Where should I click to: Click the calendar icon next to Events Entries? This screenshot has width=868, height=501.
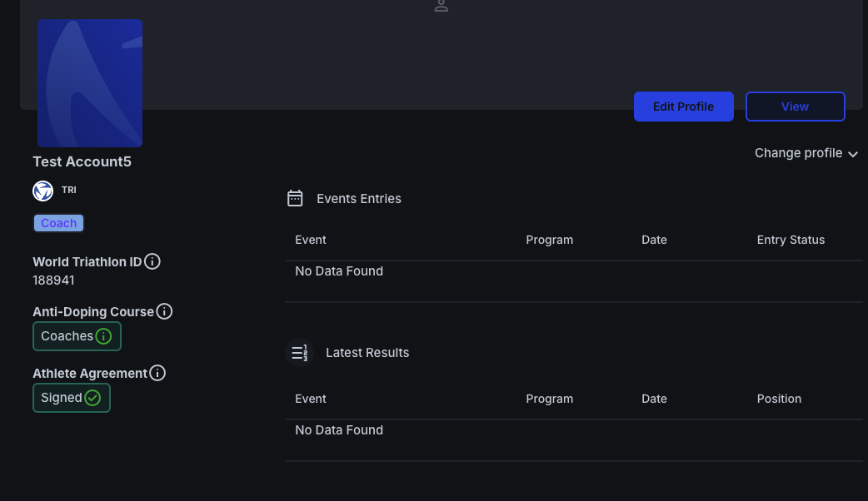(x=295, y=198)
